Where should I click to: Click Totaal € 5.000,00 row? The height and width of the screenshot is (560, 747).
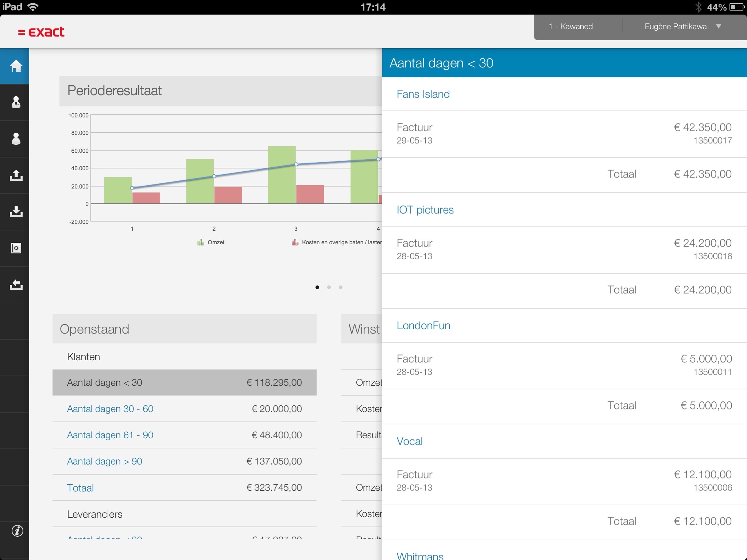pyautogui.click(x=565, y=407)
